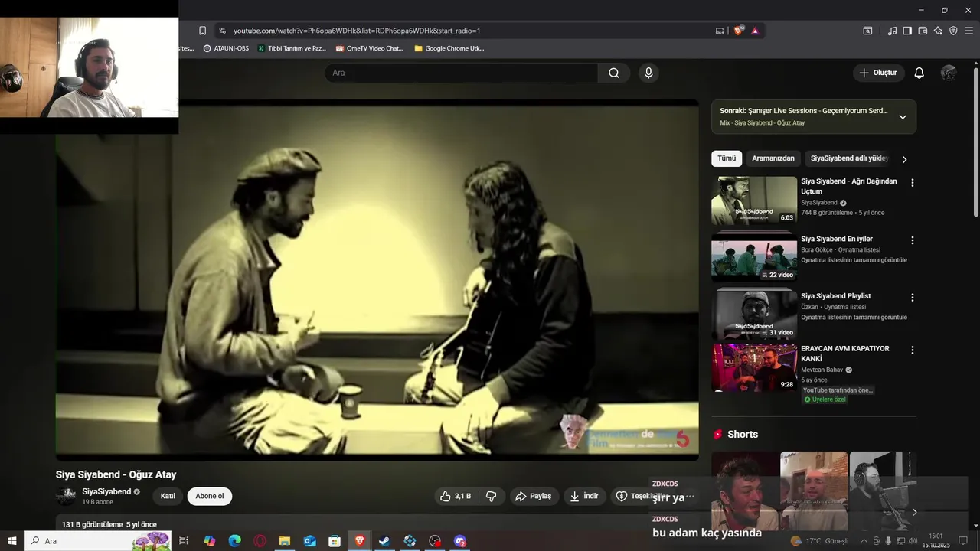Show more filter chips with right arrow
Screen dimensions: 980x551
[x=904, y=159]
